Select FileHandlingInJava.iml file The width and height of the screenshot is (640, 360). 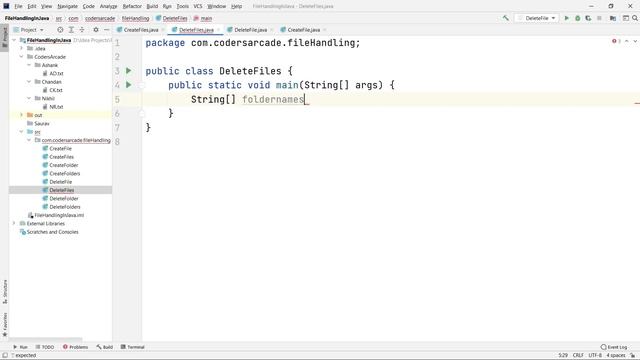click(59, 215)
